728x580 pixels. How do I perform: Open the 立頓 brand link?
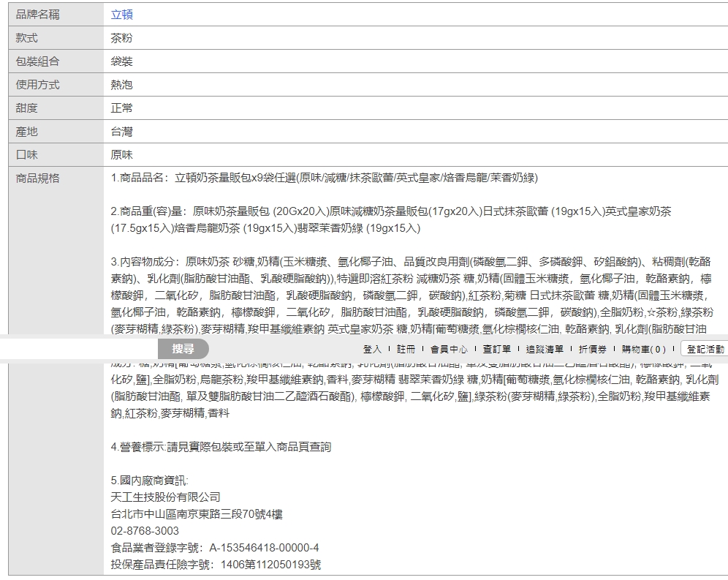(x=121, y=15)
